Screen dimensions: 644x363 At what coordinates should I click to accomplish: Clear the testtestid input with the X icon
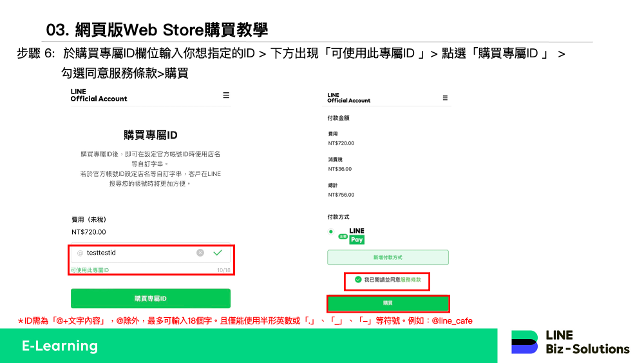pyautogui.click(x=200, y=253)
